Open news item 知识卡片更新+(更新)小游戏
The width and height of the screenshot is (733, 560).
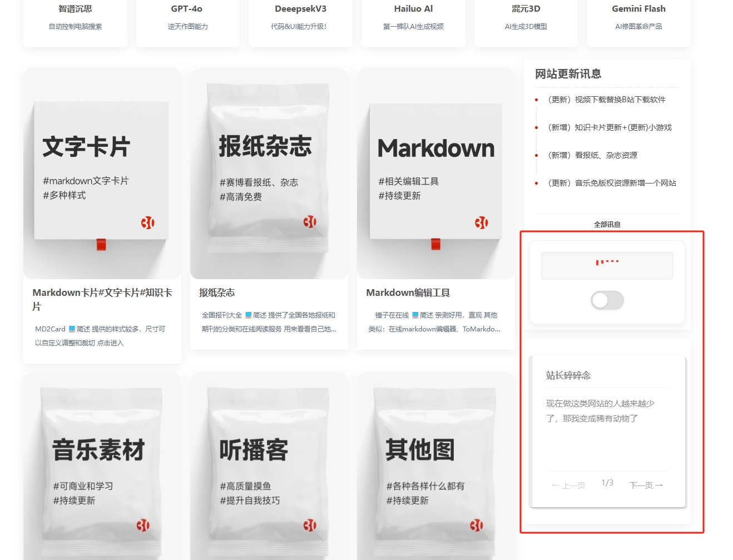tap(610, 127)
